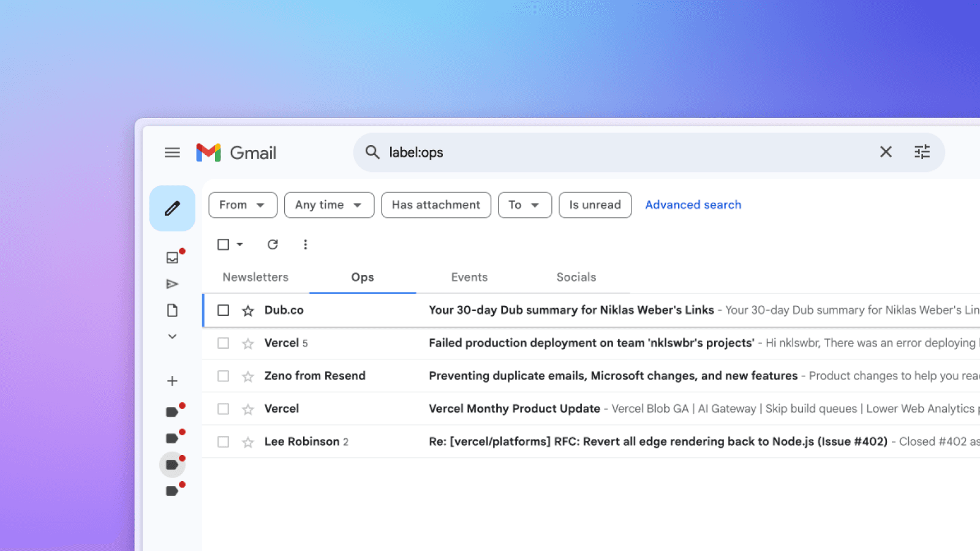Viewport: 980px width, 551px height.
Task: Open select-all dropdown arrow
Action: (239, 244)
